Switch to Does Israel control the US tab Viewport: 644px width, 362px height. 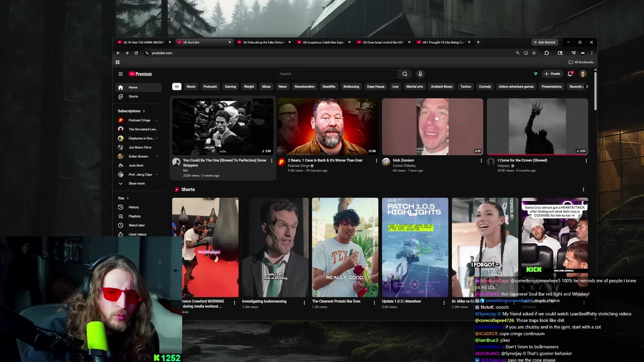coord(383,42)
